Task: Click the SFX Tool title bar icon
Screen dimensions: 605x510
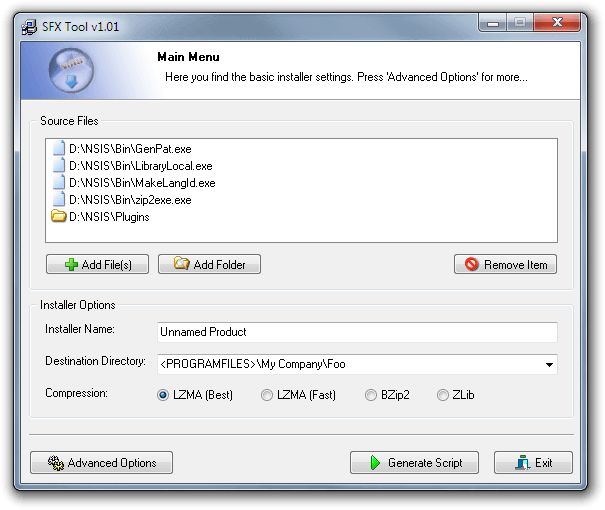Action: (x=30, y=26)
